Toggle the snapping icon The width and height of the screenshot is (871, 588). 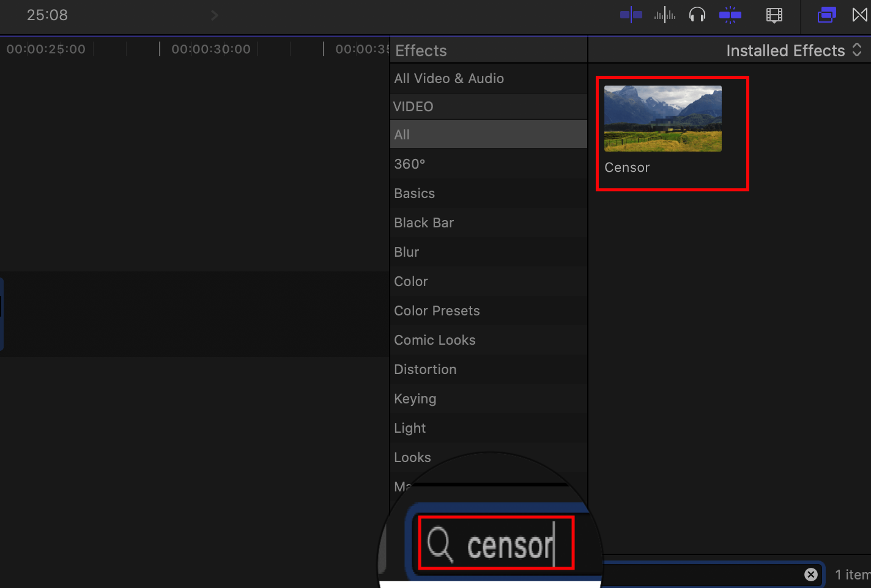[730, 15]
